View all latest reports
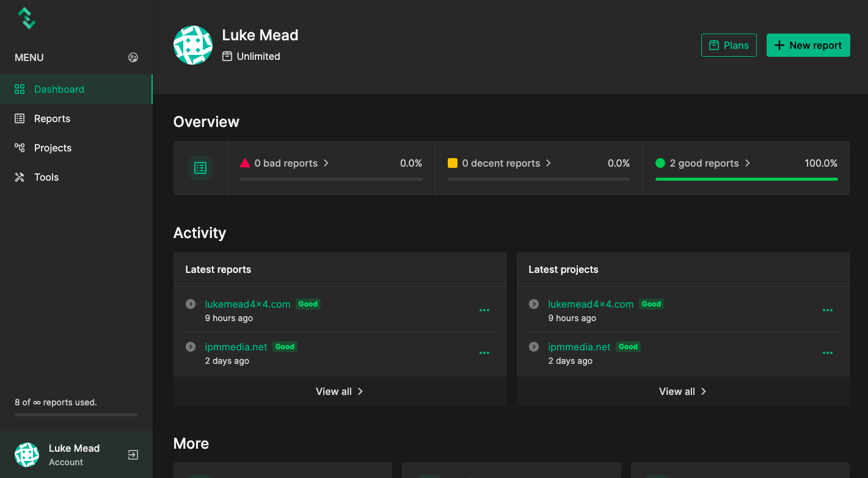868x478 pixels. click(340, 391)
